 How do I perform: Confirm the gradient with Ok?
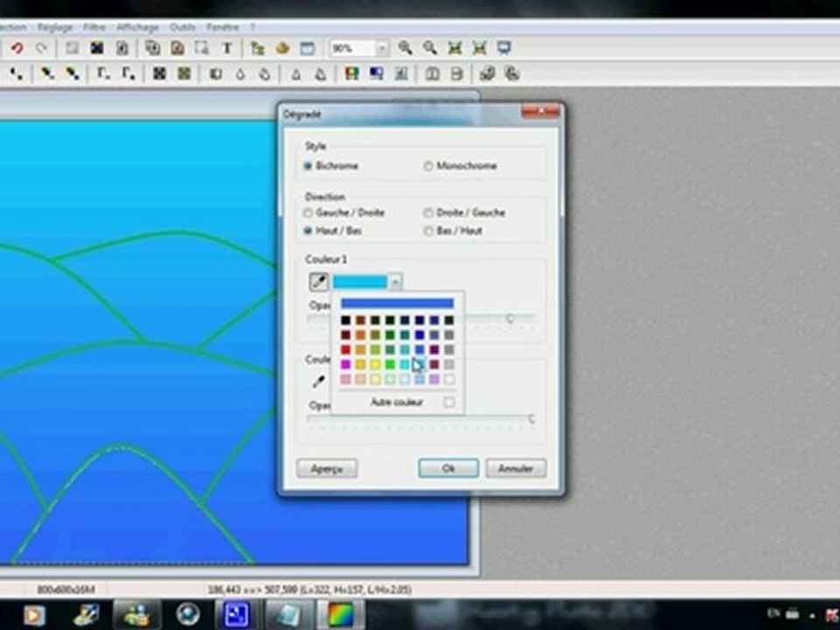point(448,469)
